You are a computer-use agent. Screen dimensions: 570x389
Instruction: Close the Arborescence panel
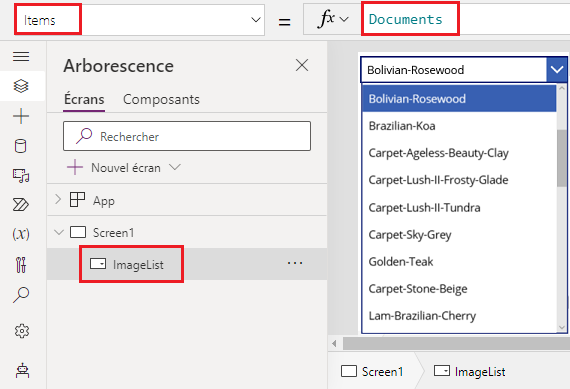tap(302, 65)
